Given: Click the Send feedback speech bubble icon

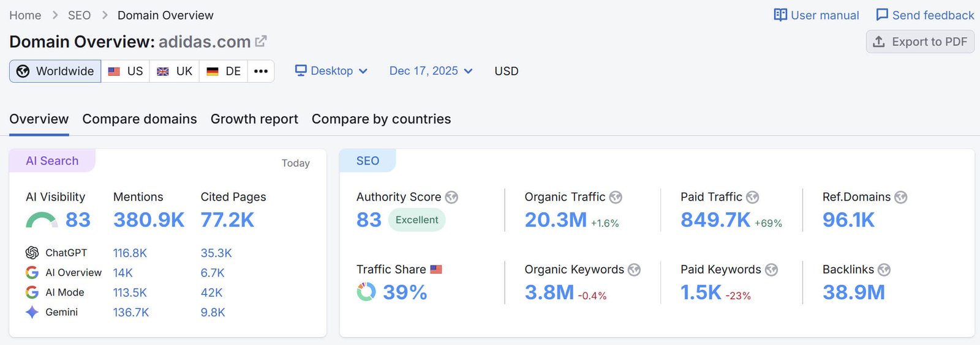Looking at the screenshot, I should [x=882, y=15].
